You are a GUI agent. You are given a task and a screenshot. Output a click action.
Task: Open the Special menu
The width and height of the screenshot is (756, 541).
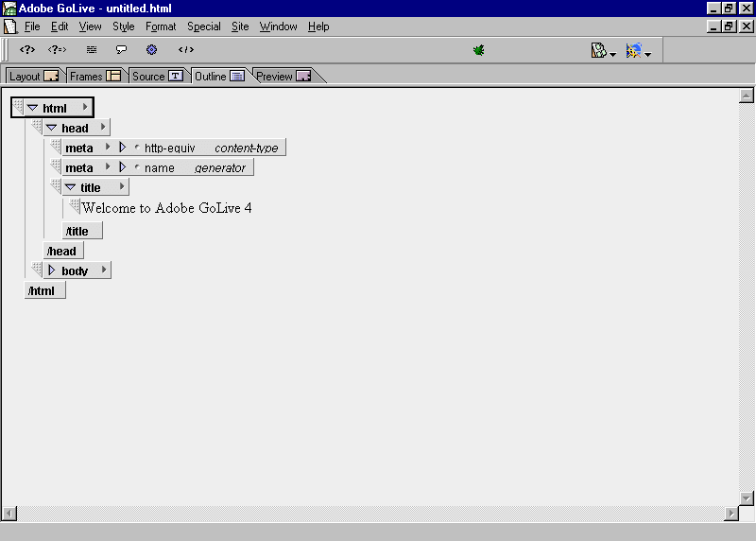[x=204, y=26]
